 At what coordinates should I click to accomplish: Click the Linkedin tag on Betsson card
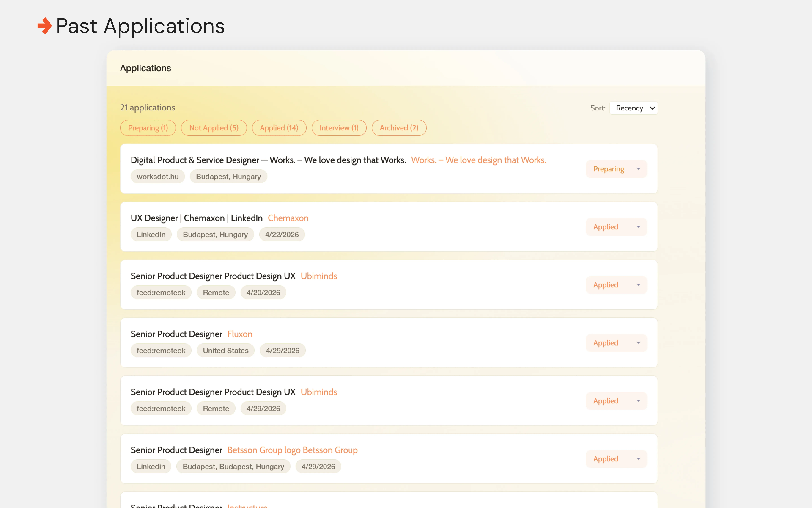[x=151, y=467]
